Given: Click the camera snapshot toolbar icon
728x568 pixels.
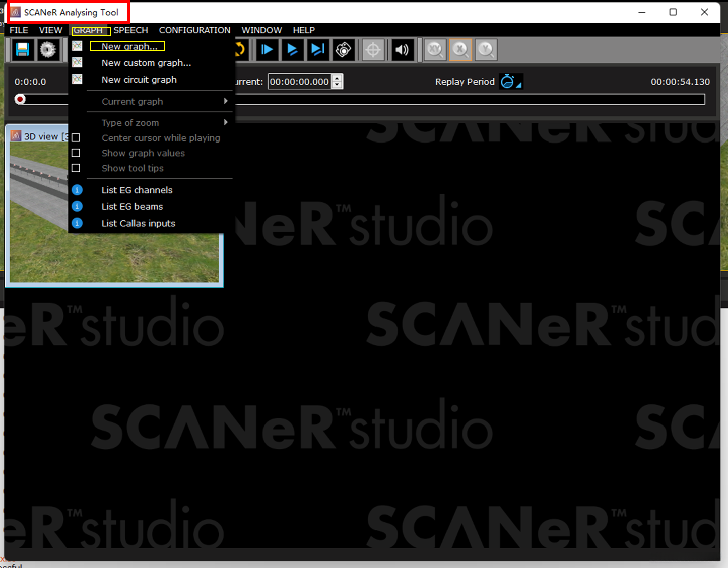Looking at the screenshot, I should [344, 50].
